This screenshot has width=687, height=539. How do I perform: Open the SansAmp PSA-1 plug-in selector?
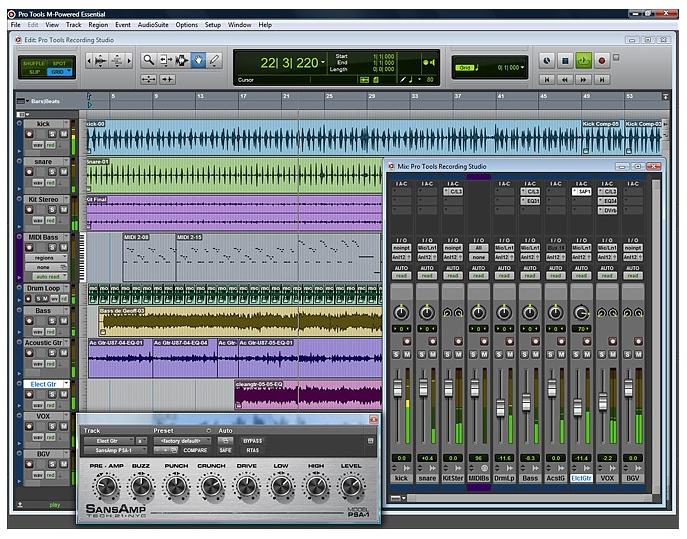tap(115, 450)
